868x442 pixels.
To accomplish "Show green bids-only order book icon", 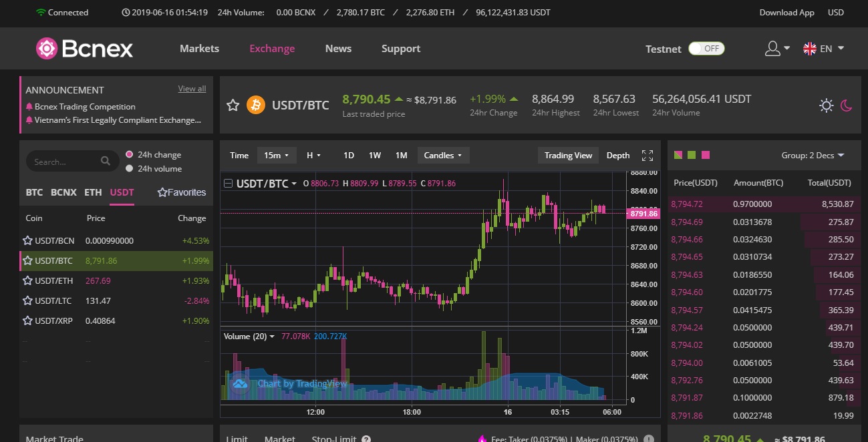I will [692, 155].
